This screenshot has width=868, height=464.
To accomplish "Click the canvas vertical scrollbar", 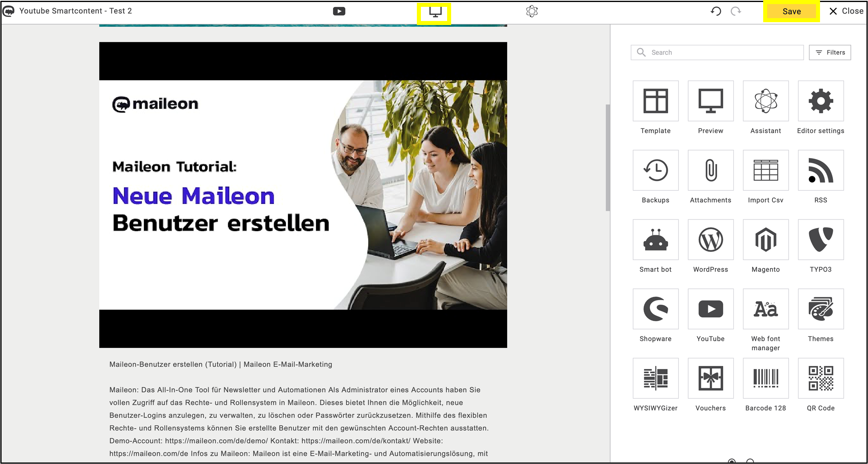I will (x=608, y=157).
